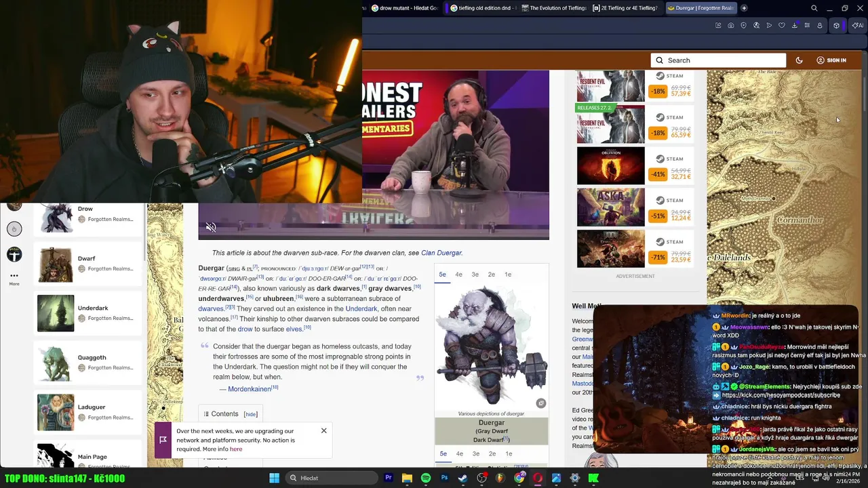Select the 2e edition tab above image

(x=492, y=274)
